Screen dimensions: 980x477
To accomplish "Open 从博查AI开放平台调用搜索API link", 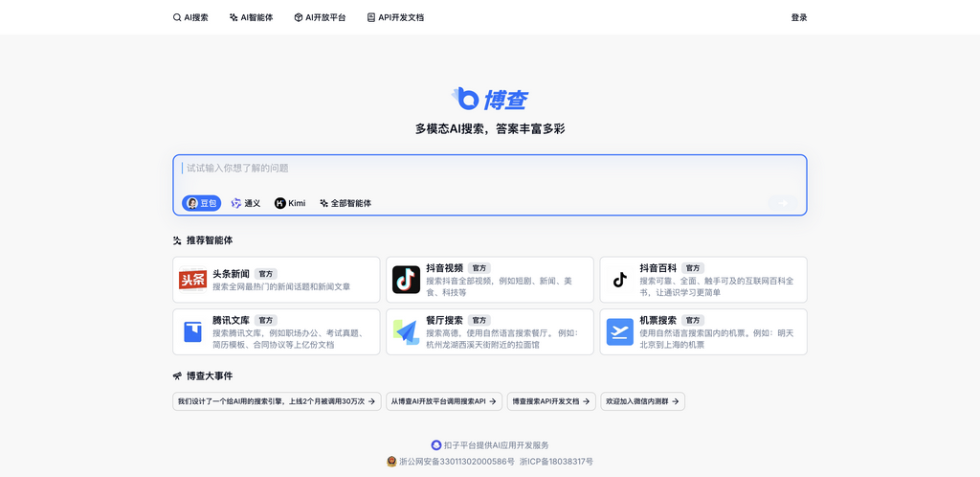I will click(x=444, y=401).
